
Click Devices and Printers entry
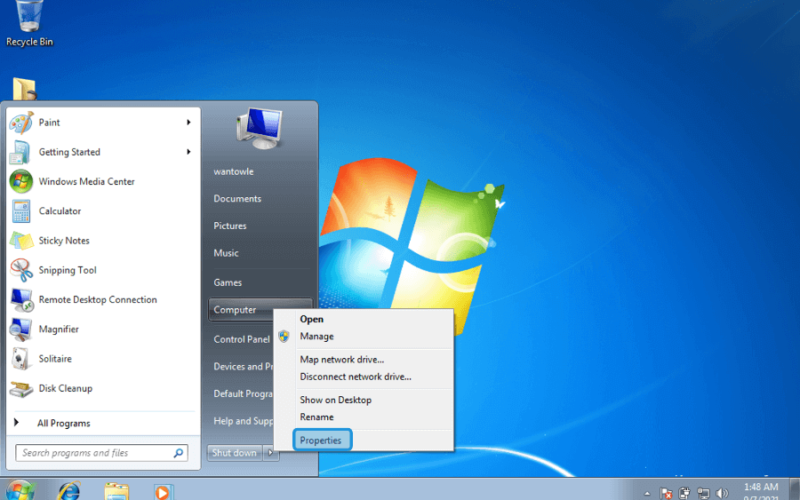243,366
